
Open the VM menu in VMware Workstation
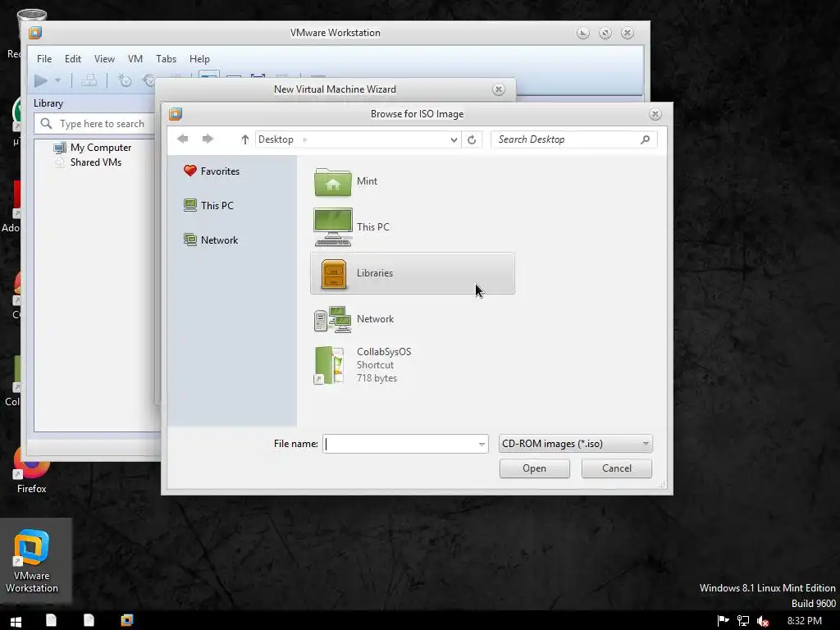click(x=135, y=59)
